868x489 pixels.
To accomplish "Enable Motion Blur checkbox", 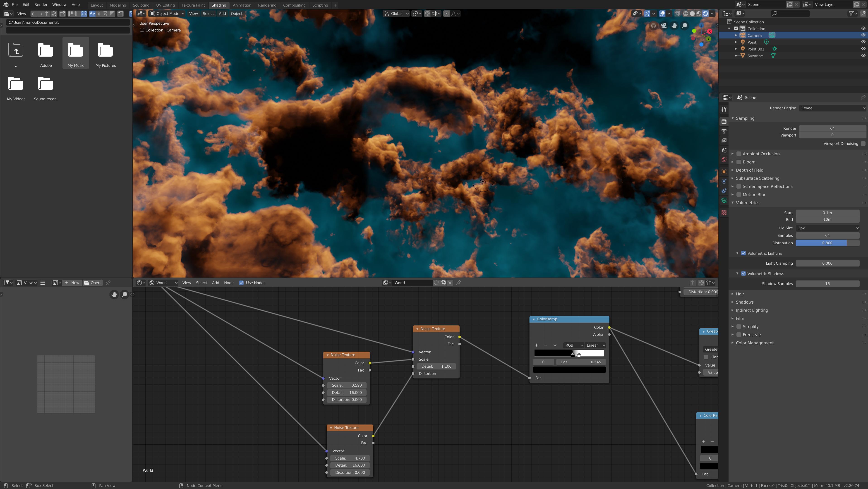I will click(x=739, y=194).
